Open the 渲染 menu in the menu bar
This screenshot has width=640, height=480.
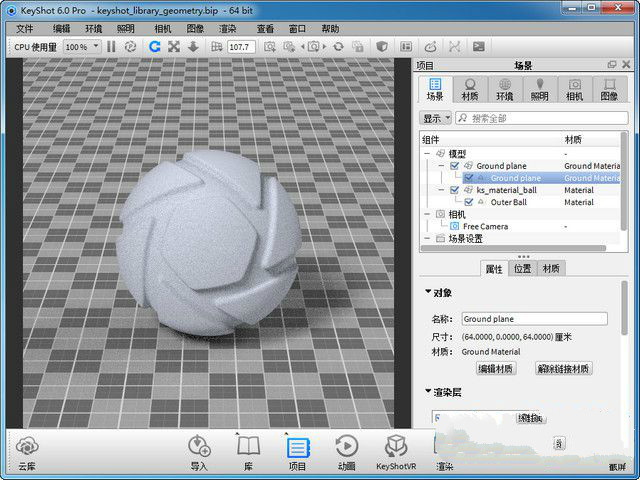click(227, 29)
